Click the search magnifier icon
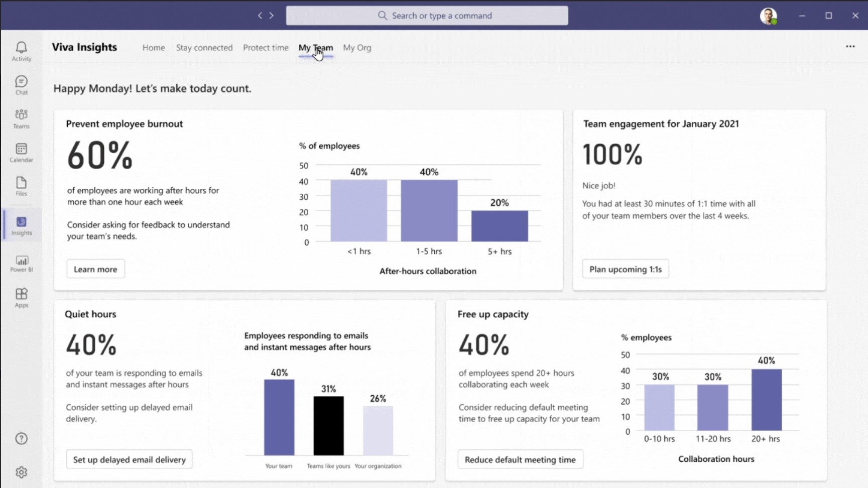The width and height of the screenshot is (868, 488). click(x=383, y=16)
